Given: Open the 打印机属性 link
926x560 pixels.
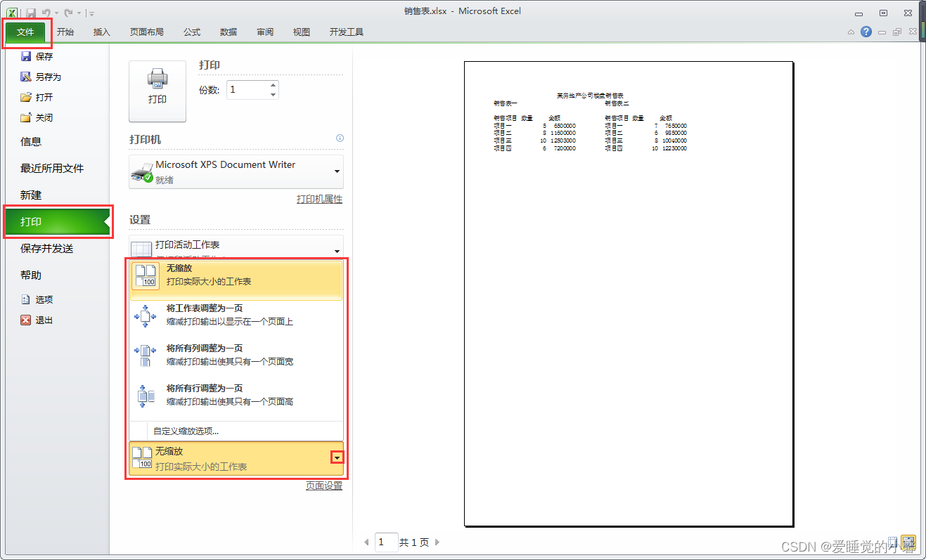Looking at the screenshot, I should (x=319, y=200).
